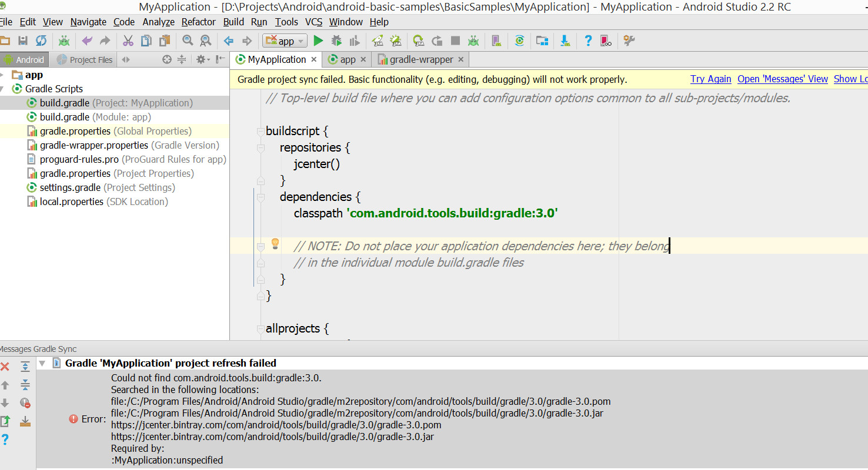
Task: Click the Save All floppy icon
Action: click(23, 41)
